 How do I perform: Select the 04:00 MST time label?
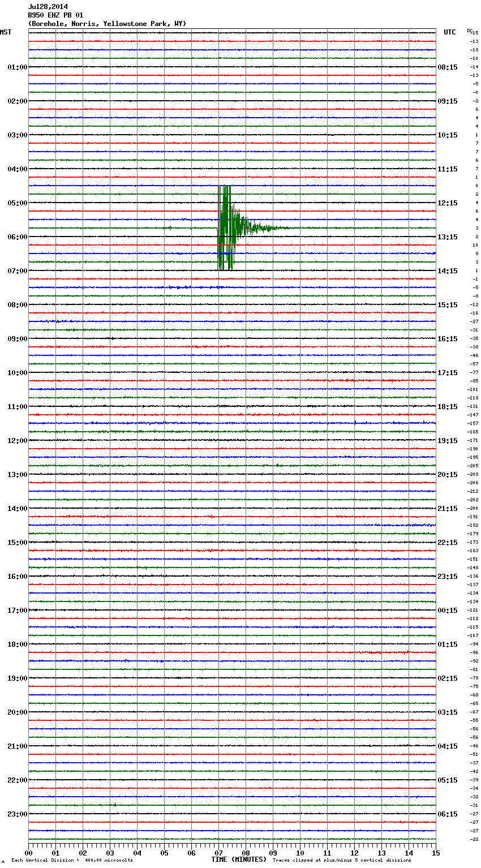click(x=17, y=169)
